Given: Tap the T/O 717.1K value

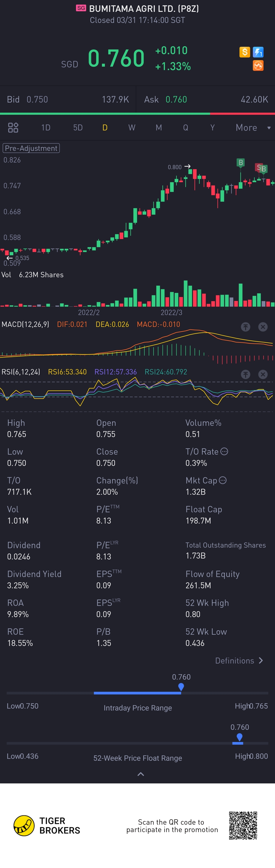Looking at the screenshot, I should pyautogui.click(x=19, y=492).
